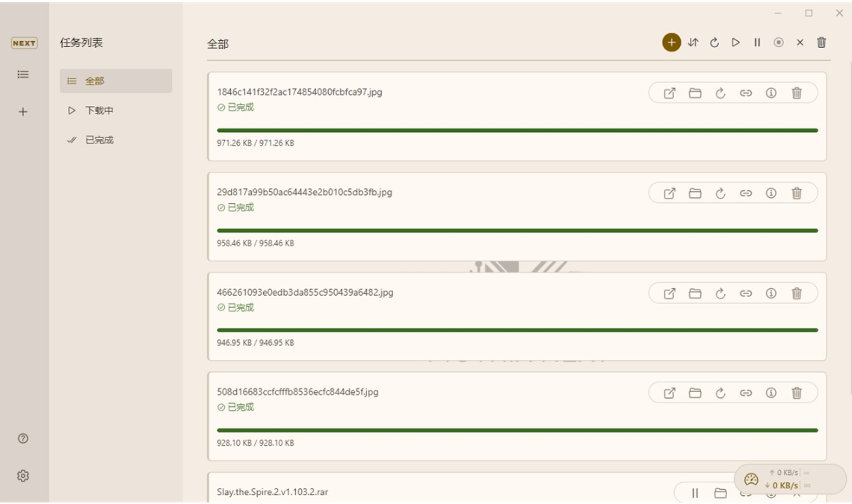Screen dimensions: 852x504
Task: Redownload 466261093e0edb3da855c950439a6482.jpg
Action: [x=720, y=293]
